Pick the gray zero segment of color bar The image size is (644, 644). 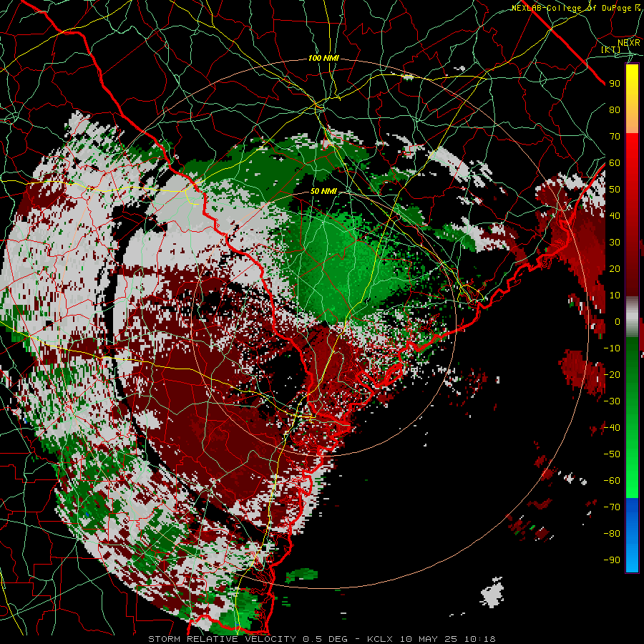tap(632, 316)
